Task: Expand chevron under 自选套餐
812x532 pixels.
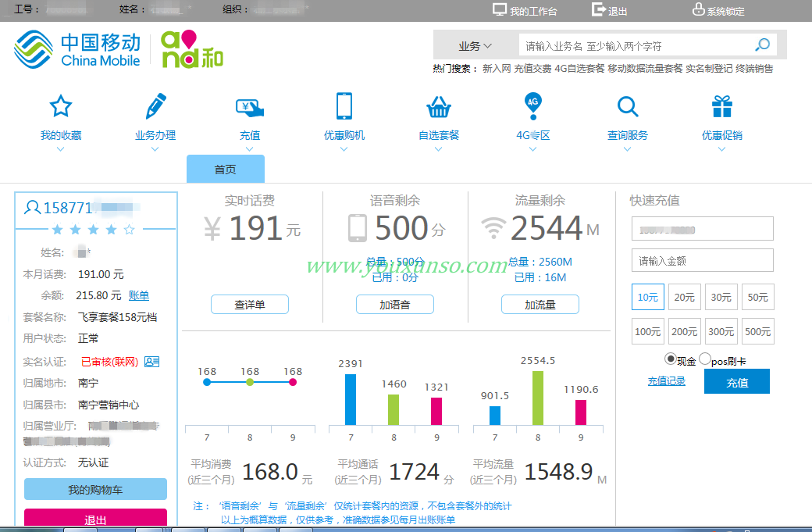Action: click(x=439, y=149)
